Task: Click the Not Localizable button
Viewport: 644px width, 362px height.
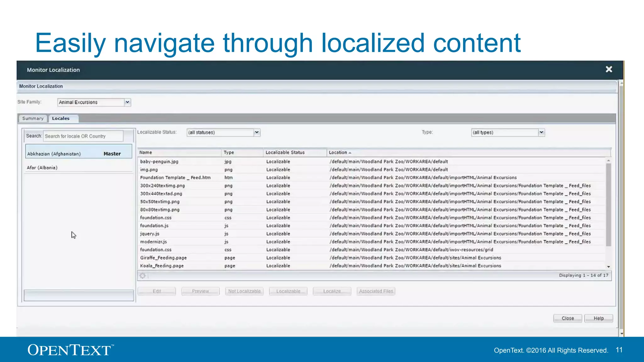Action: point(244,291)
